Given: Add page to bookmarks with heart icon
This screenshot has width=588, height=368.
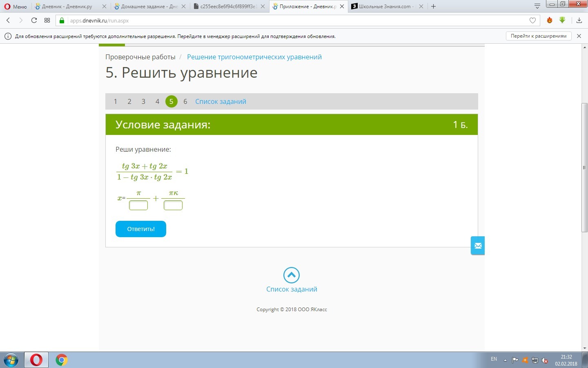Looking at the screenshot, I should [x=532, y=20].
